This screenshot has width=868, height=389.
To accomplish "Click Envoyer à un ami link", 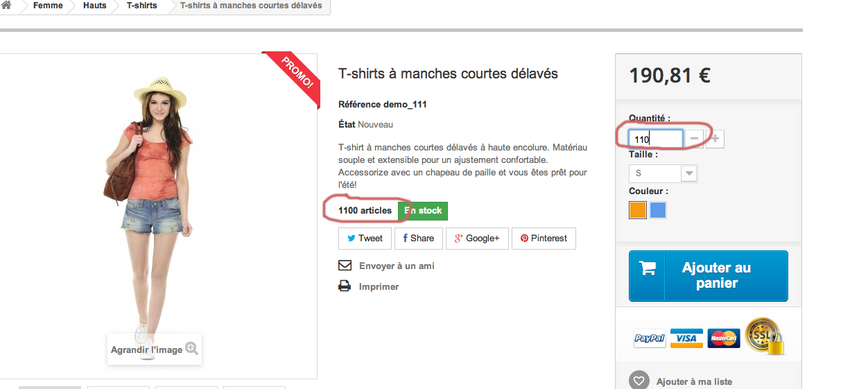I will tap(397, 266).
